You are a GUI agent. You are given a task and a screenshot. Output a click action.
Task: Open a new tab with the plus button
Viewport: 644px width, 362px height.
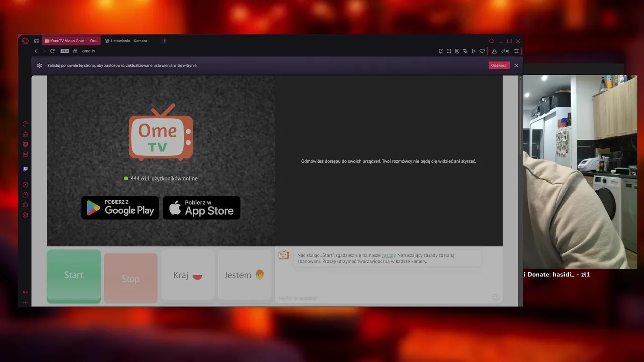pos(164,41)
